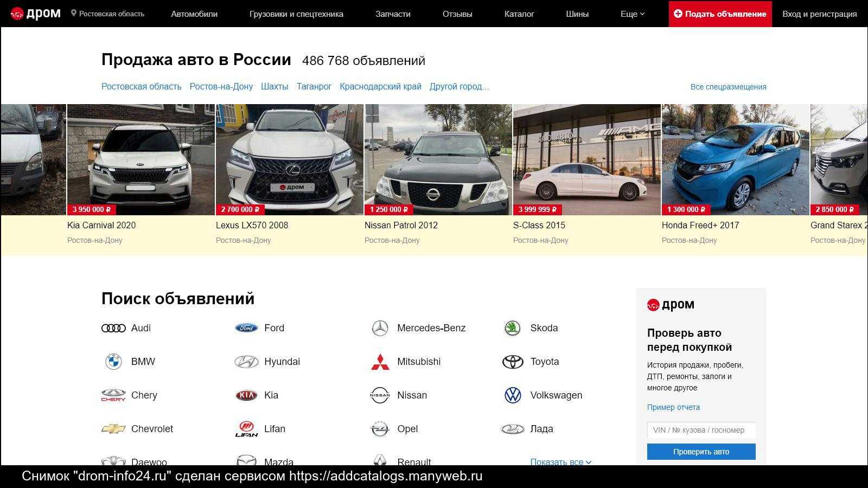Click the Skoda brand logo

513,328
